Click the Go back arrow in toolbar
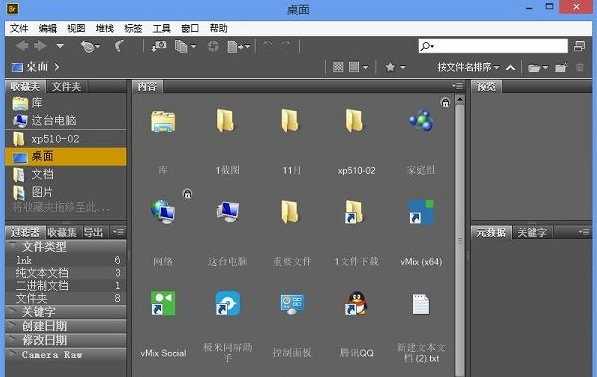 [x=22, y=46]
